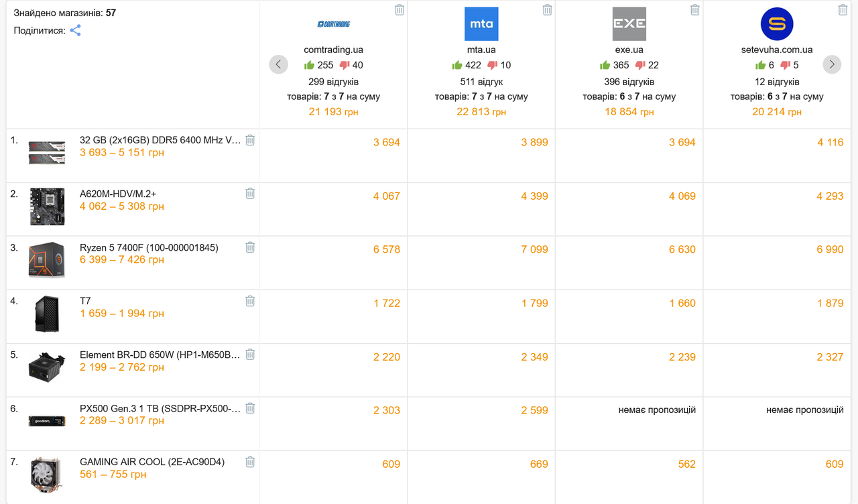Delete the 32 GB DDR5 memory row
The height and width of the screenshot is (504, 858).
pyautogui.click(x=250, y=140)
